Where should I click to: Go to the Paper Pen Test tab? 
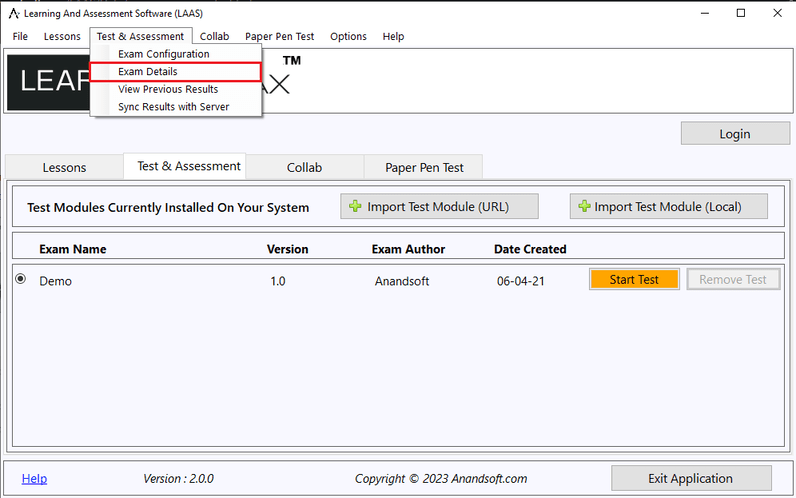click(423, 167)
